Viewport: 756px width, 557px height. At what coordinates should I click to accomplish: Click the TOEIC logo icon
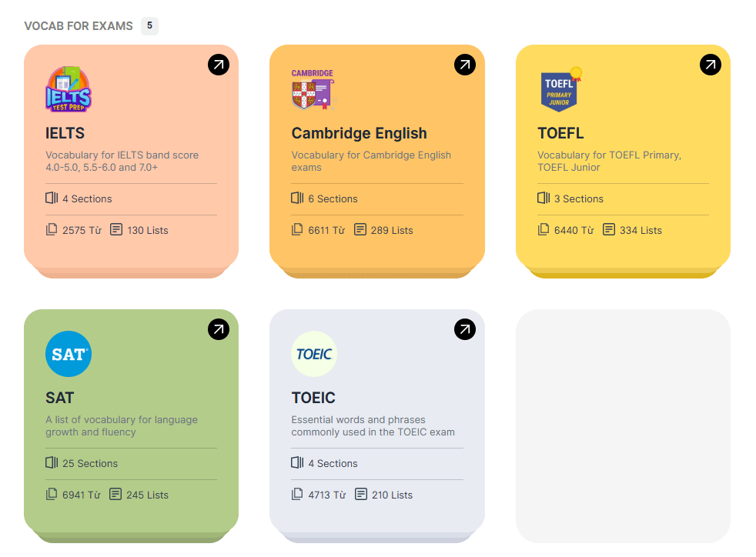[x=314, y=354]
